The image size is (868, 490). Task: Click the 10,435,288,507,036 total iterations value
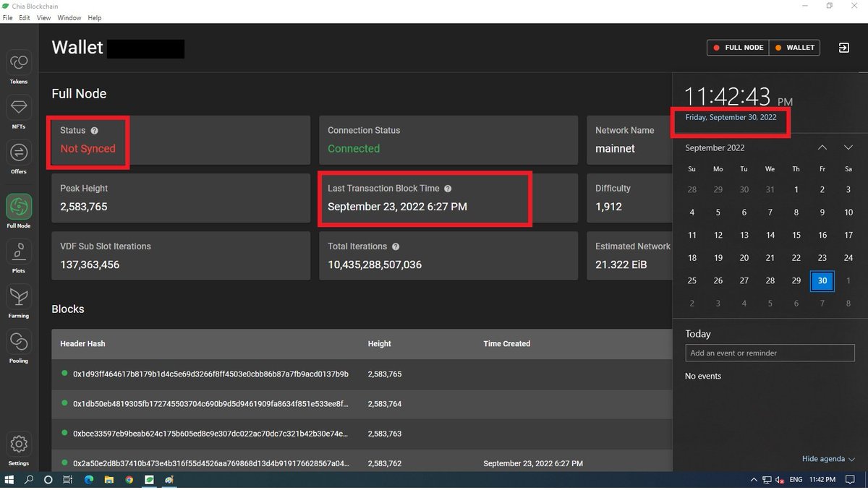375,265
